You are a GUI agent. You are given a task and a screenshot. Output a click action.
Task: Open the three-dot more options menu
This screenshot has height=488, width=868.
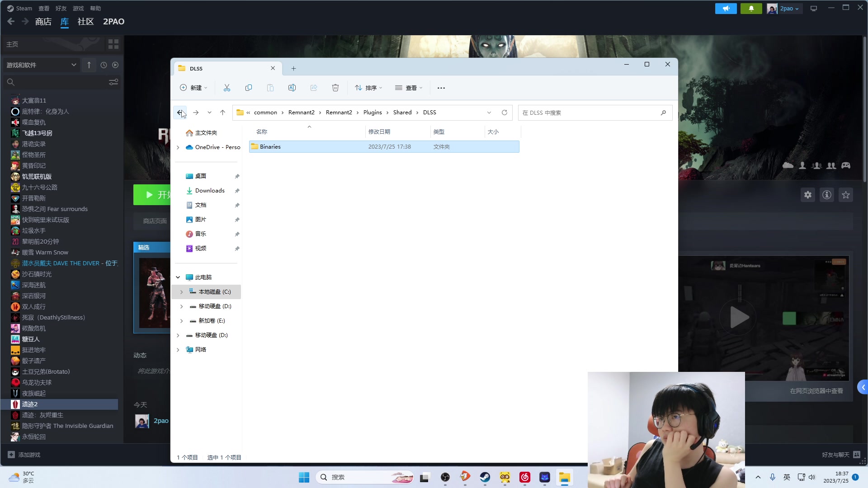tap(441, 88)
